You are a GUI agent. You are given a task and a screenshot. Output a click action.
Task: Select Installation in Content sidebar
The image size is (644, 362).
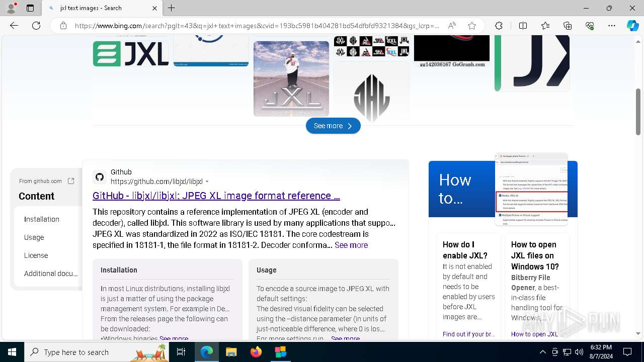42,219
